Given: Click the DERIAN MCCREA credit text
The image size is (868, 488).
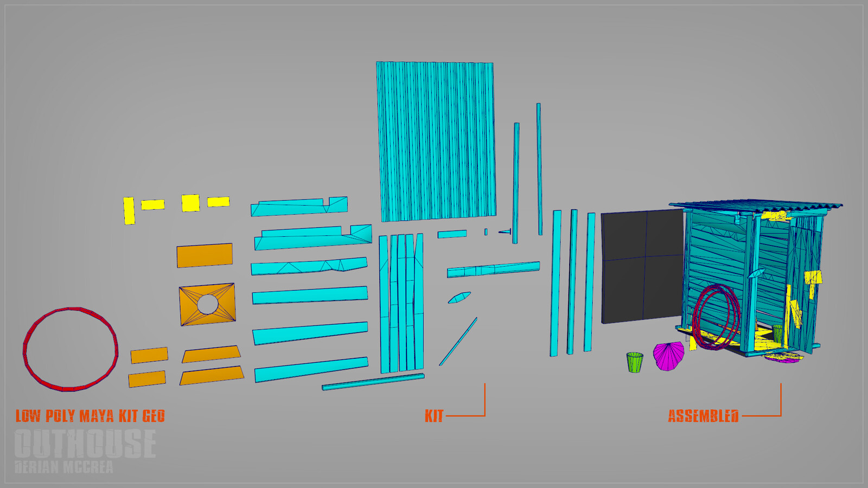Looking at the screenshot, I should pos(65,465).
